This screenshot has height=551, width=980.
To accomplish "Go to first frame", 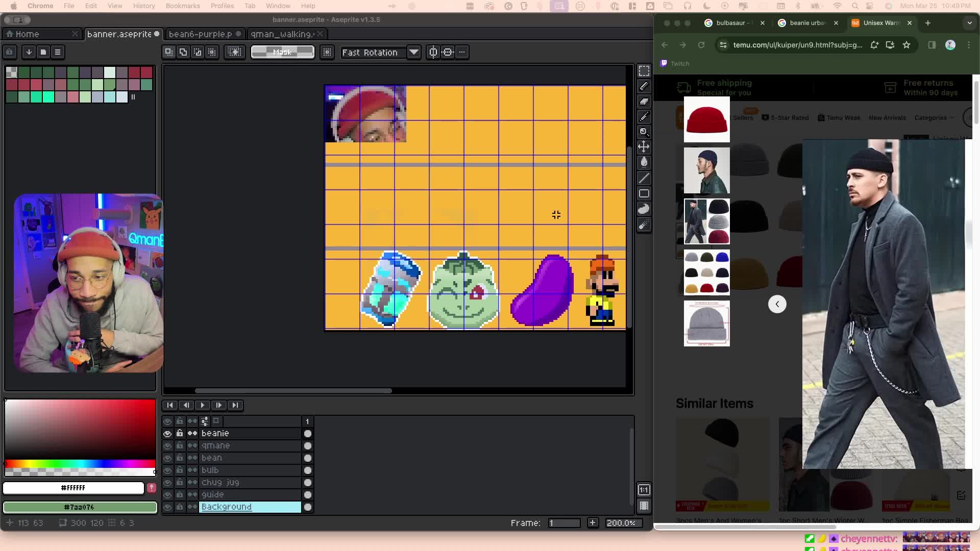I will (170, 405).
